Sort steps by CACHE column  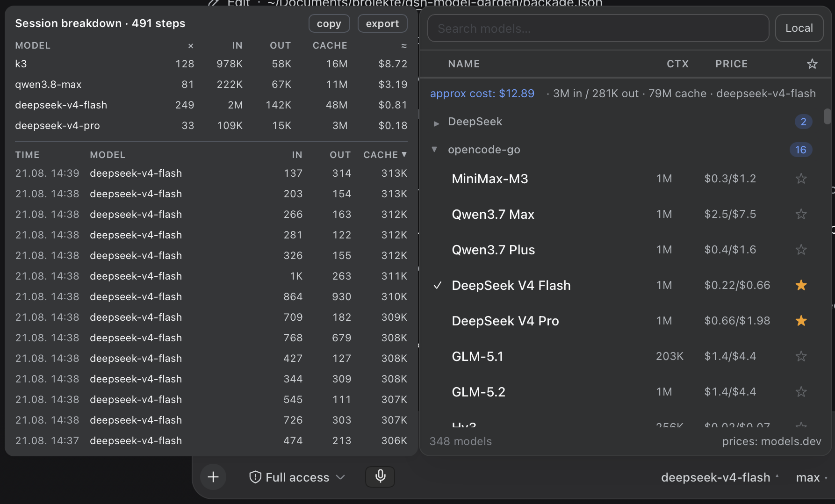coord(385,155)
